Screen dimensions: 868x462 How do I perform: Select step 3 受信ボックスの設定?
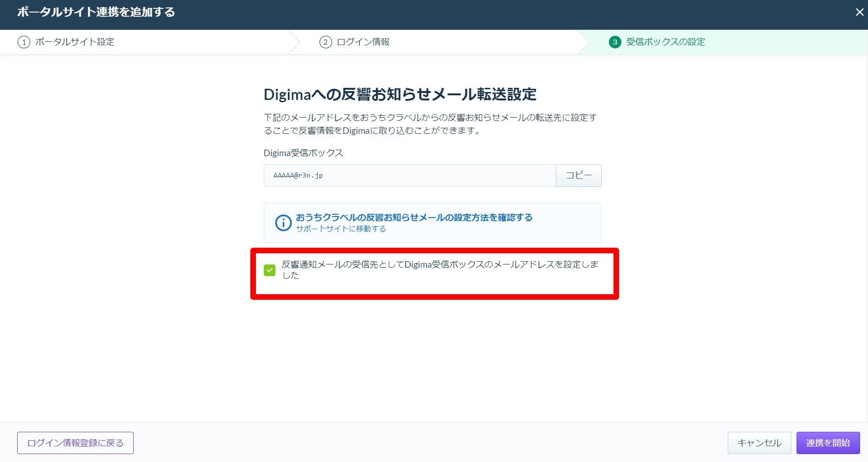[657, 42]
